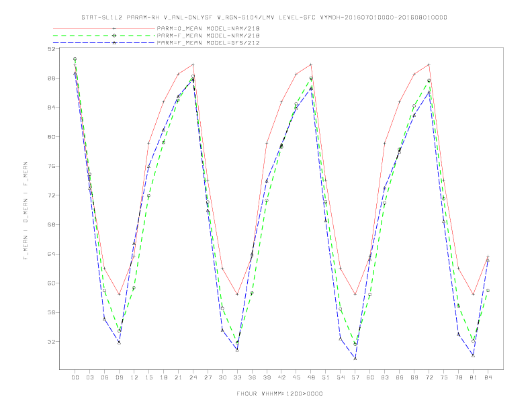Click x-axis forecast hour label 42
Screen dimensions: 532x411
coord(281,377)
